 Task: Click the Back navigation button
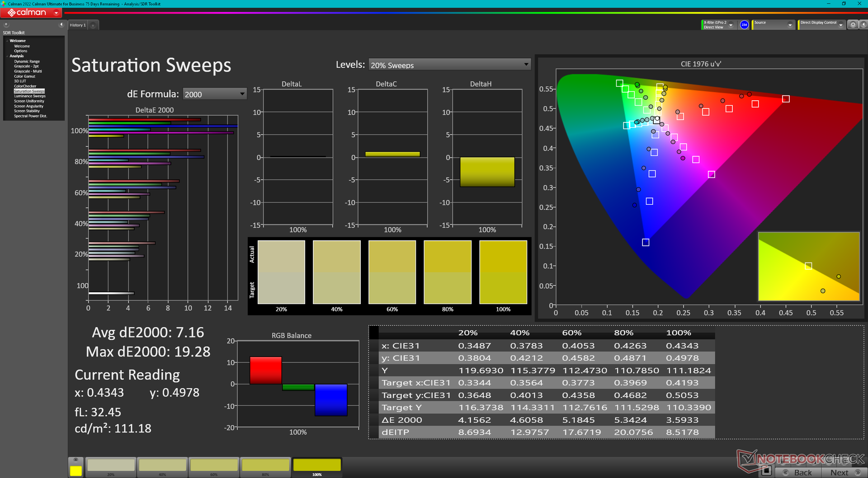point(798,472)
